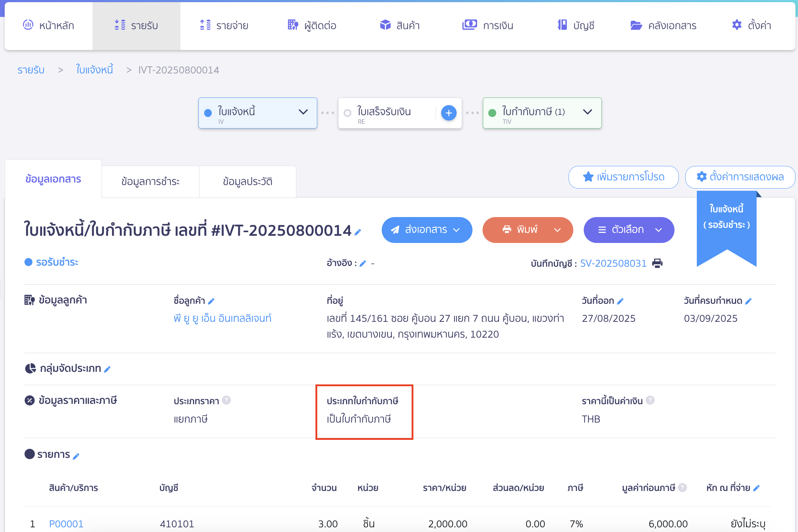Click the 6,000.00 pre-tax amount cell

(668, 524)
